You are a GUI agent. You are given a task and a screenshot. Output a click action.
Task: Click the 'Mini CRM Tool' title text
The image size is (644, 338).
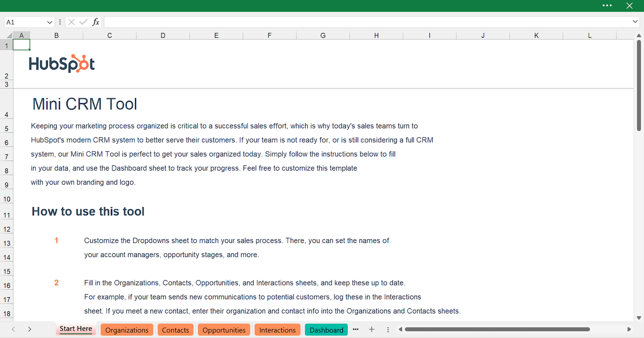tap(85, 104)
